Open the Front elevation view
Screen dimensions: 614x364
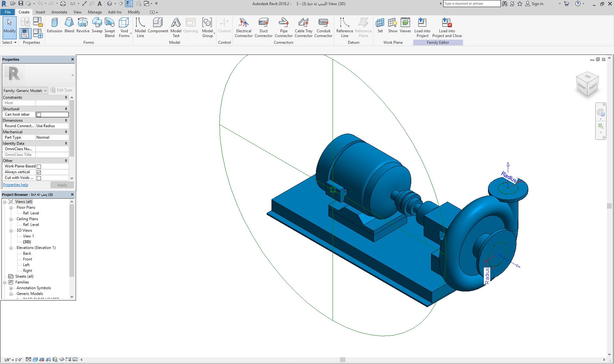click(28, 259)
